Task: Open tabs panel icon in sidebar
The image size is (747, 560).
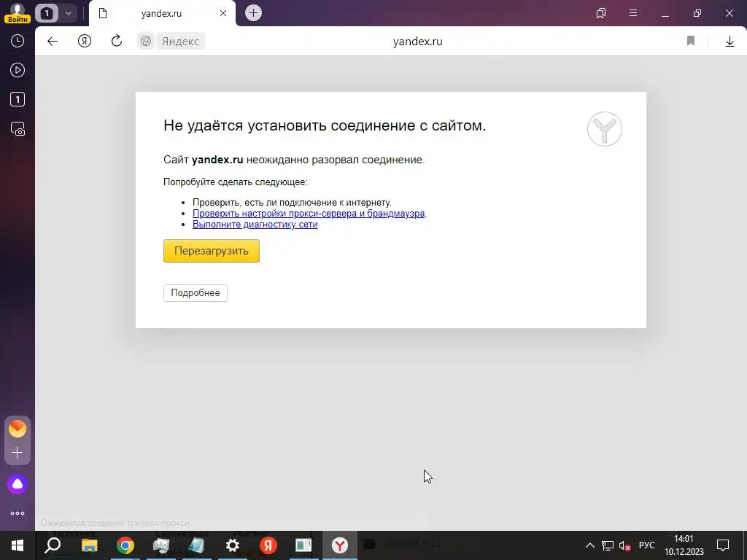Action: pos(18,99)
